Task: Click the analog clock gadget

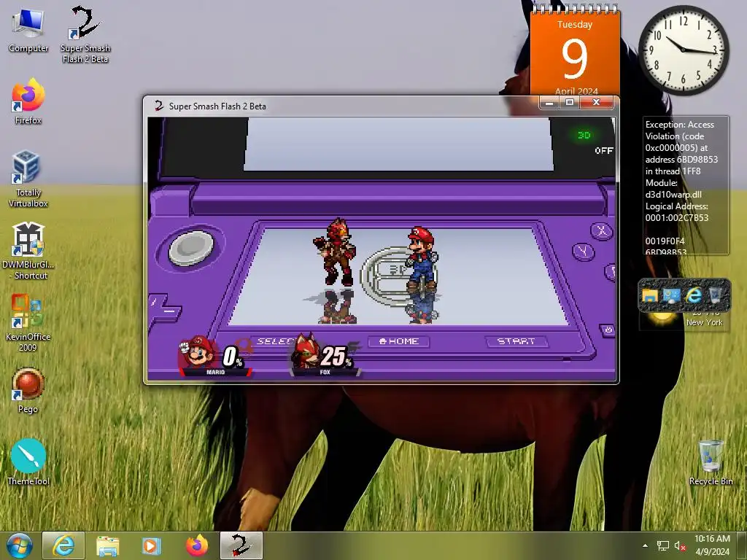Action: point(684,50)
